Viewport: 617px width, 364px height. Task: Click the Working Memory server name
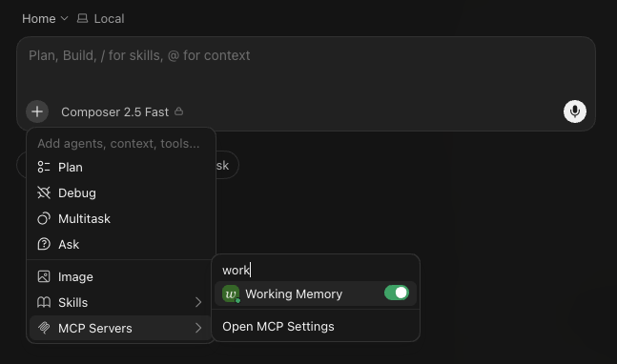click(x=294, y=294)
